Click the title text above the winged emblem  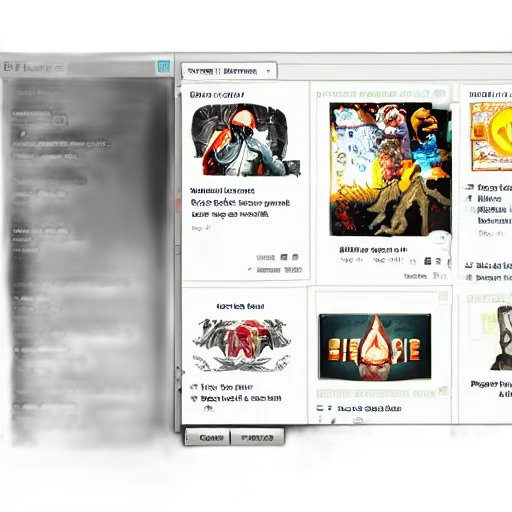pyautogui.click(x=240, y=306)
